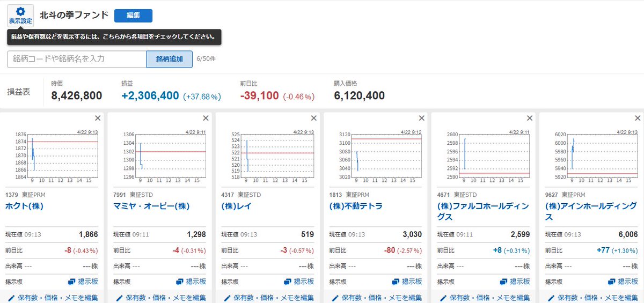Click アイン current price 6,006
Screen dimensions: 644x303
tap(627, 234)
